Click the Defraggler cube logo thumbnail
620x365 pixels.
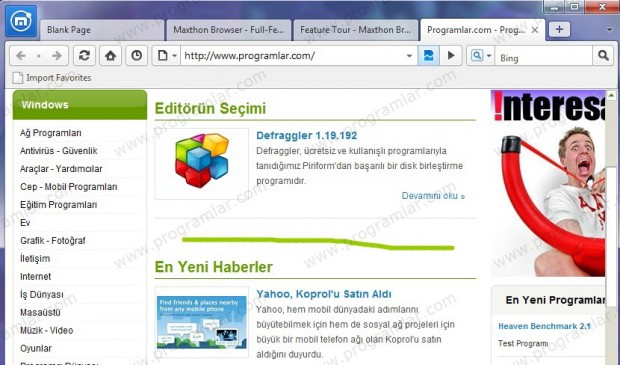click(202, 164)
